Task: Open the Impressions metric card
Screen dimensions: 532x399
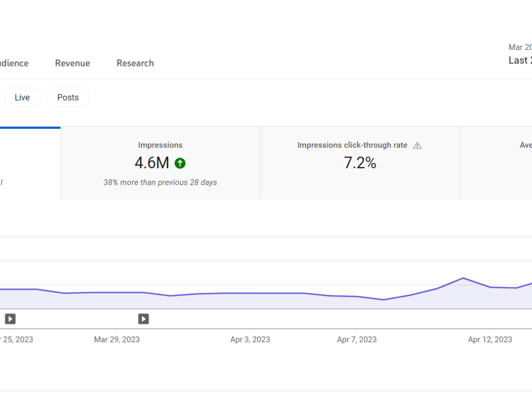Action: click(x=161, y=163)
